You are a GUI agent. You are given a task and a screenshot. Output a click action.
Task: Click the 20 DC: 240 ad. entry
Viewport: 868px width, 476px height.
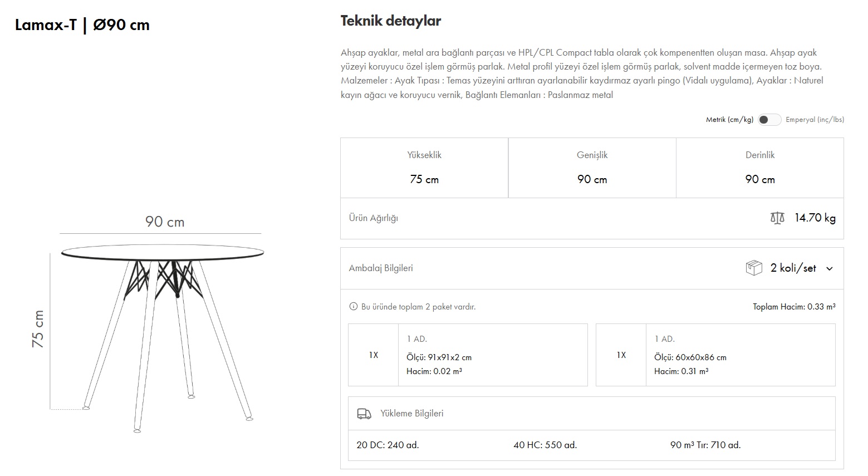pos(388,445)
